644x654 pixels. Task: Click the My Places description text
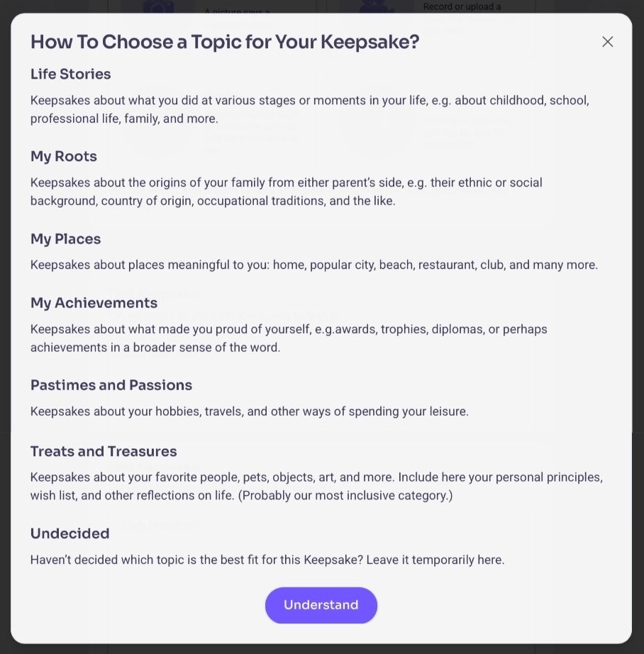(x=313, y=265)
